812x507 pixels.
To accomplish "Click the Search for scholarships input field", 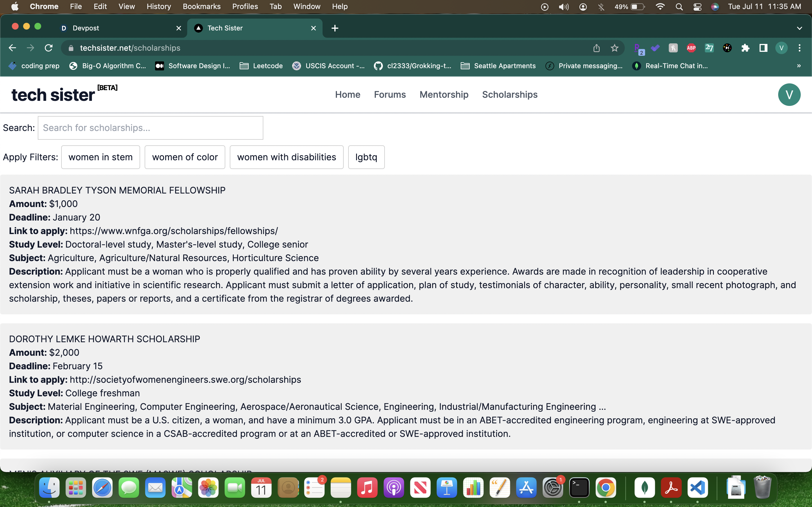I will tap(150, 128).
